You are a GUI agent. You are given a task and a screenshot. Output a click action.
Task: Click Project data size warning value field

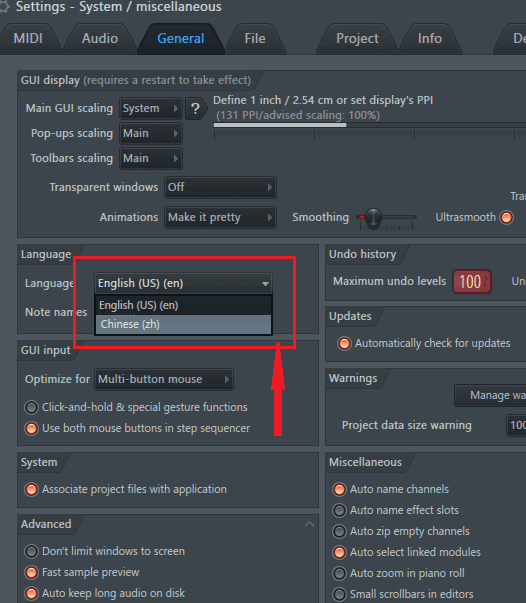(516, 426)
